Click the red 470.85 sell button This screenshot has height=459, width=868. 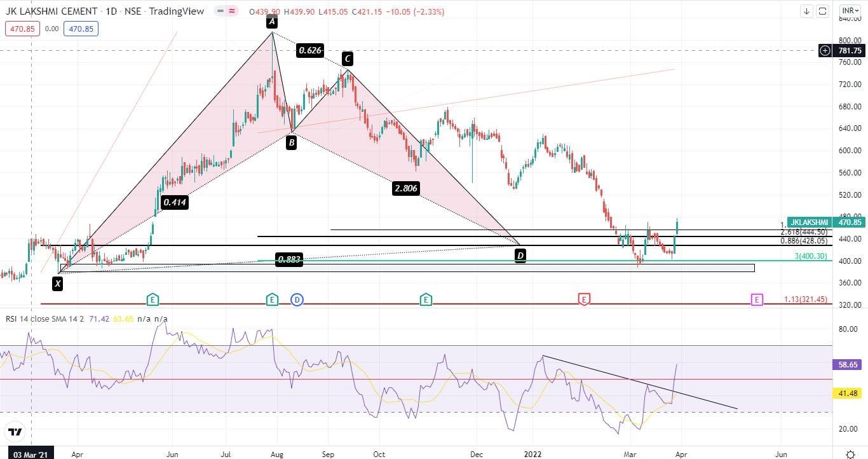pos(22,29)
